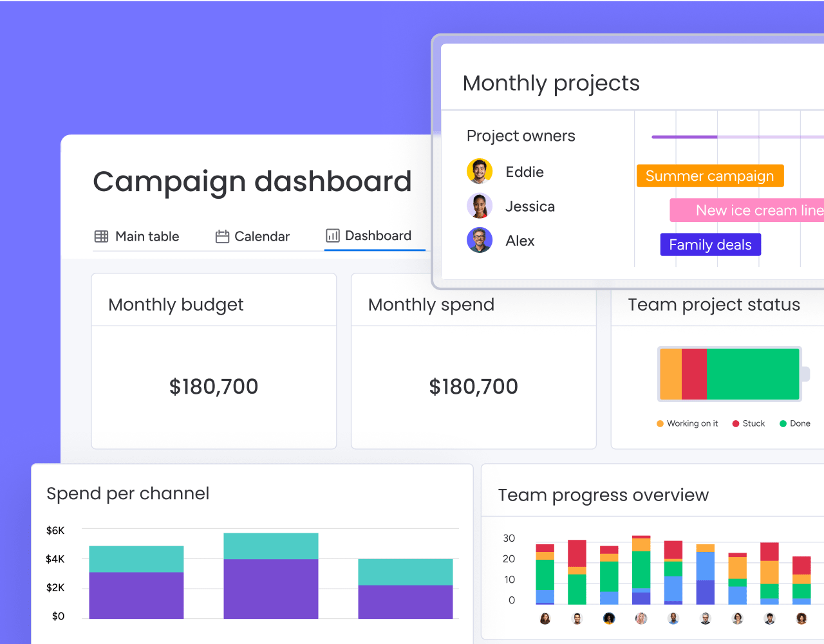This screenshot has width=824, height=644.
Task: Click the ninth avatar under Team progress chart
Action: tap(801, 618)
